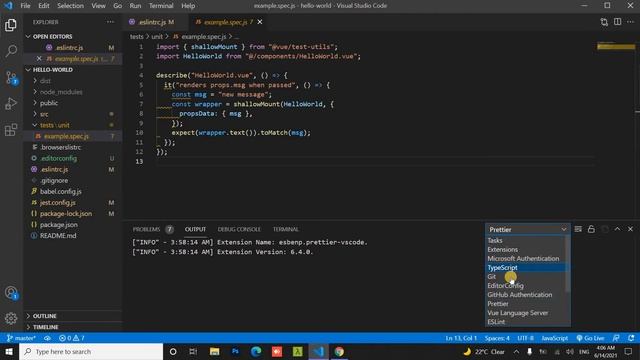Image resolution: width=640 pixels, height=360 pixels.
Task: Select Extensions in output channel list
Action: click(525, 249)
